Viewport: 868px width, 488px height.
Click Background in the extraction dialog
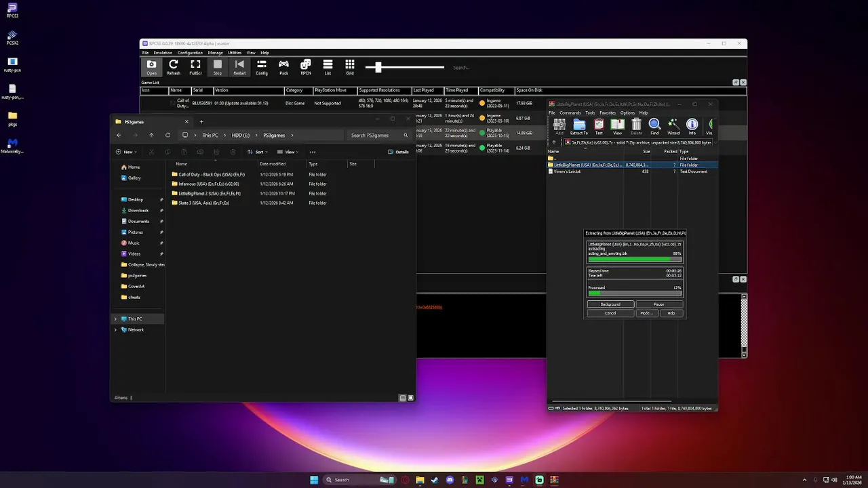pyautogui.click(x=610, y=304)
